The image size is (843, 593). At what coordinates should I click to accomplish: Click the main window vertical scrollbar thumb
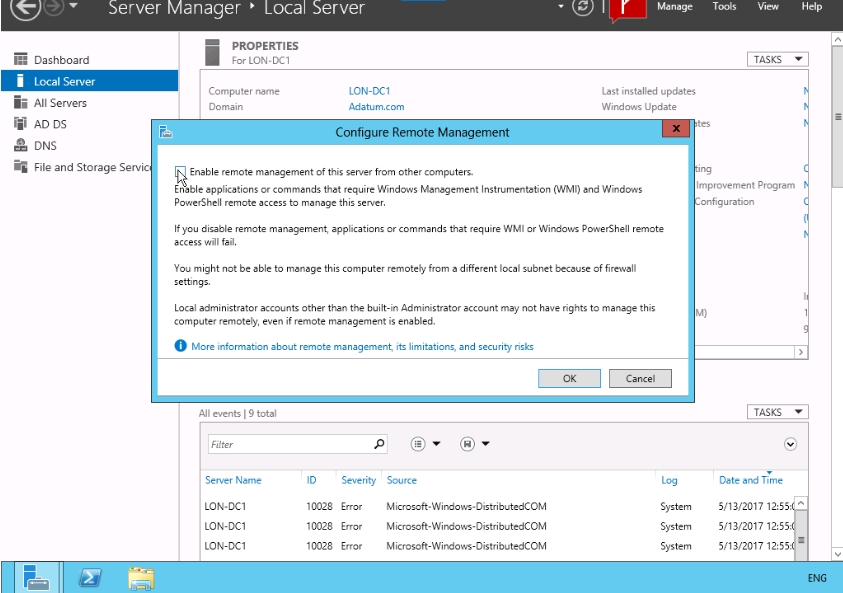coord(837,117)
